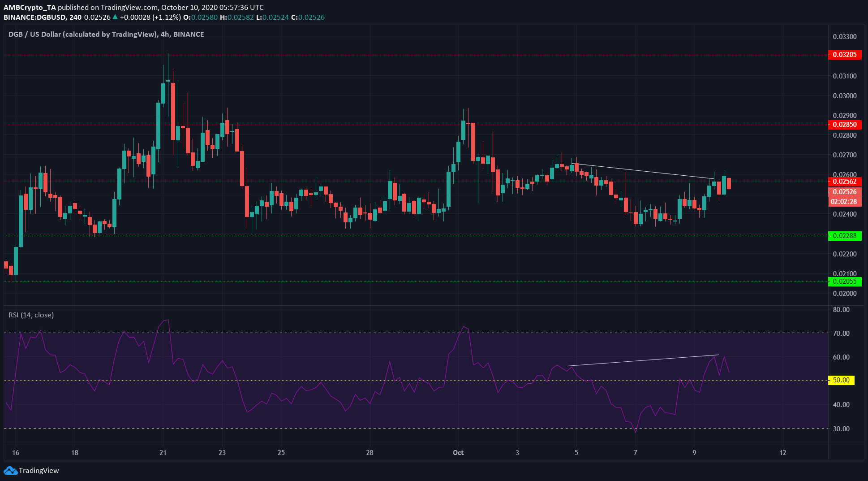Click the AMBCrypto_TA publisher name

click(30, 8)
